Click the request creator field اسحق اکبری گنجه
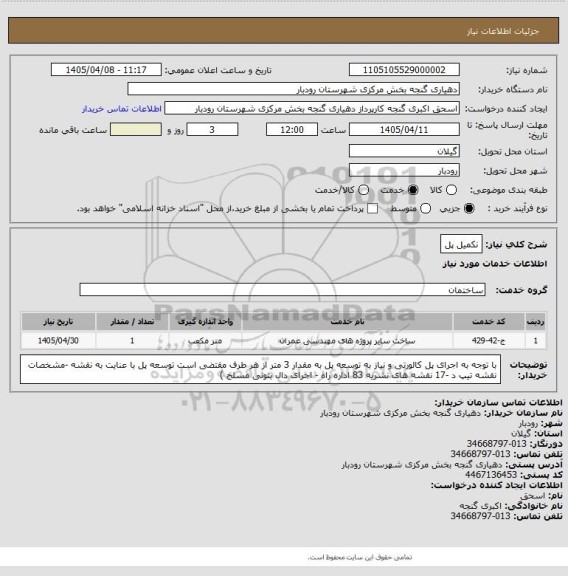 (x=312, y=109)
